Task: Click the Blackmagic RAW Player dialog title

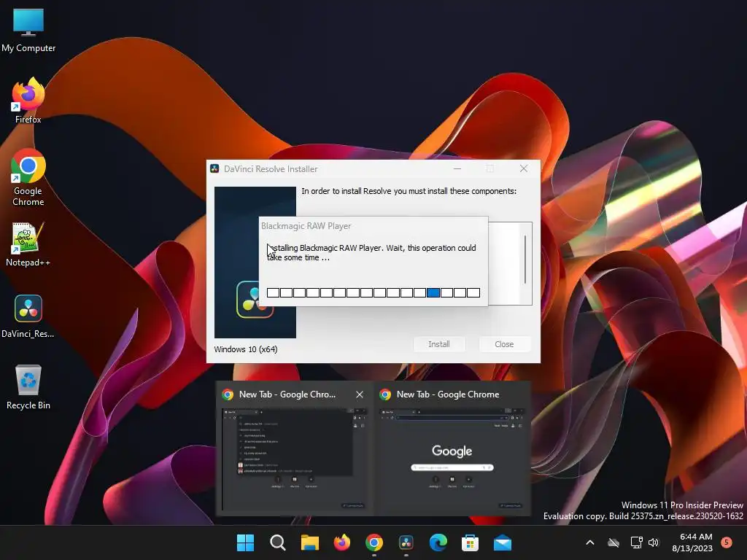Action: (306, 226)
